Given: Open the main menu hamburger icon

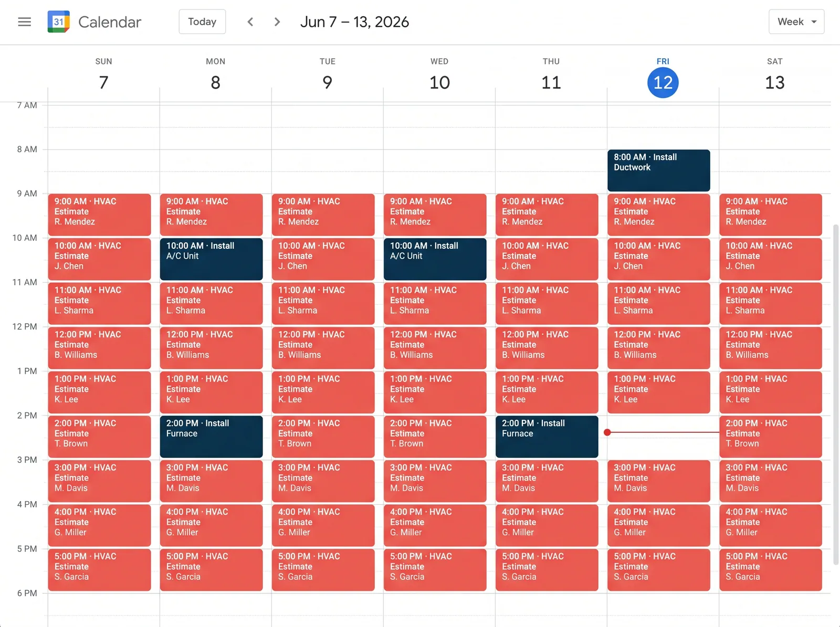Looking at the screenshot, I should pyautogui.click(x=25, y=22).
